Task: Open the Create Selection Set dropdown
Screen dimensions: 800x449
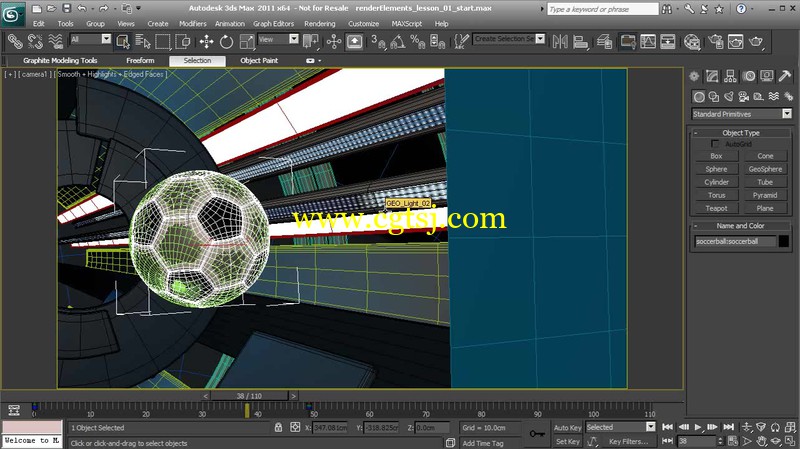Action: coord(540,39)
